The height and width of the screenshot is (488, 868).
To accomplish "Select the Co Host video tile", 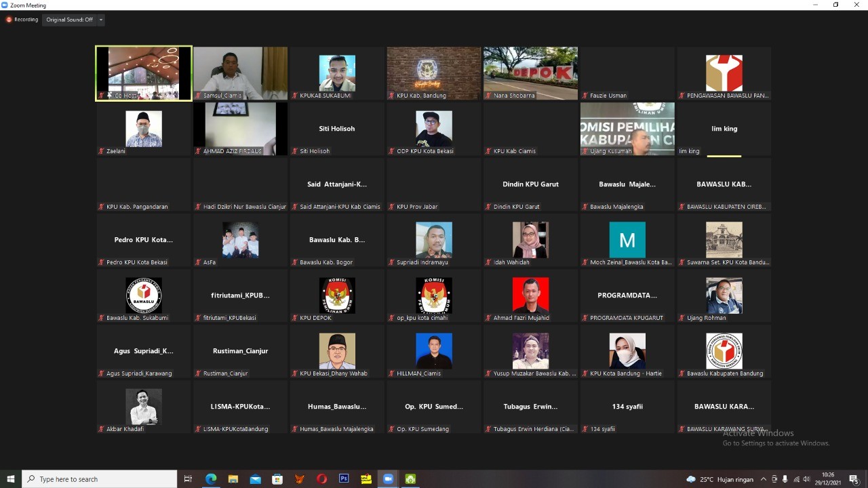I will click(x=144, y=73).
